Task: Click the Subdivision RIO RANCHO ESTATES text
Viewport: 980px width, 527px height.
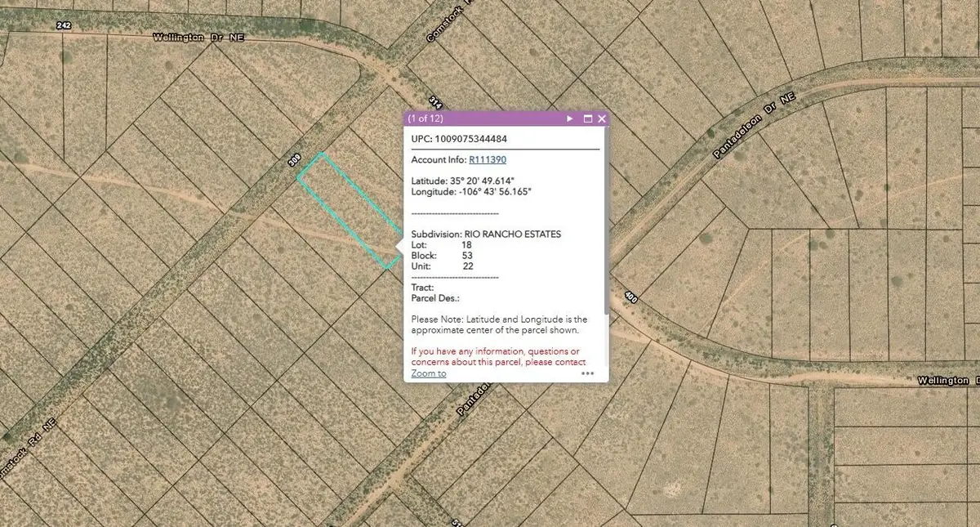Action: [x=486, y=234]
